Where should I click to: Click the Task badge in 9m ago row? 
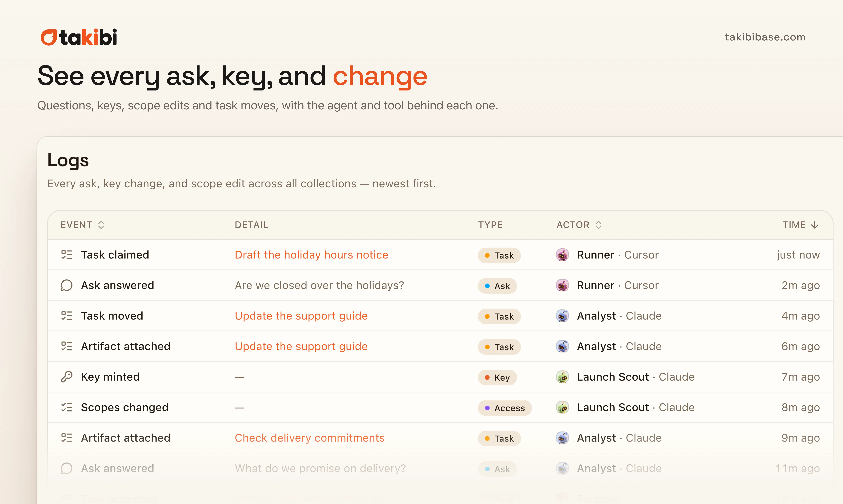[499, 439]
